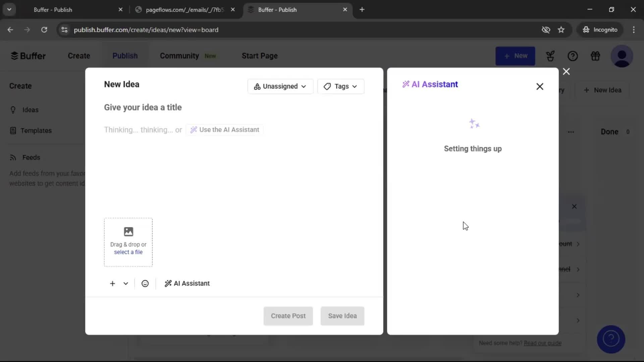Image resolution: width=644 pixels, height=362 pixels.
Task: Click the help question mark icon
Action: tap(573, 56)
